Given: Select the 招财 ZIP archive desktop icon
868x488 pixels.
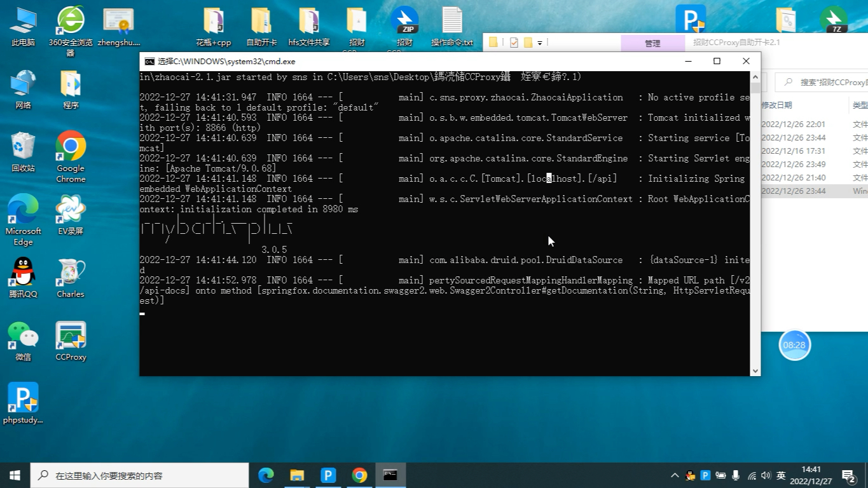Looking at the screenshot, I should click(404, 27).
